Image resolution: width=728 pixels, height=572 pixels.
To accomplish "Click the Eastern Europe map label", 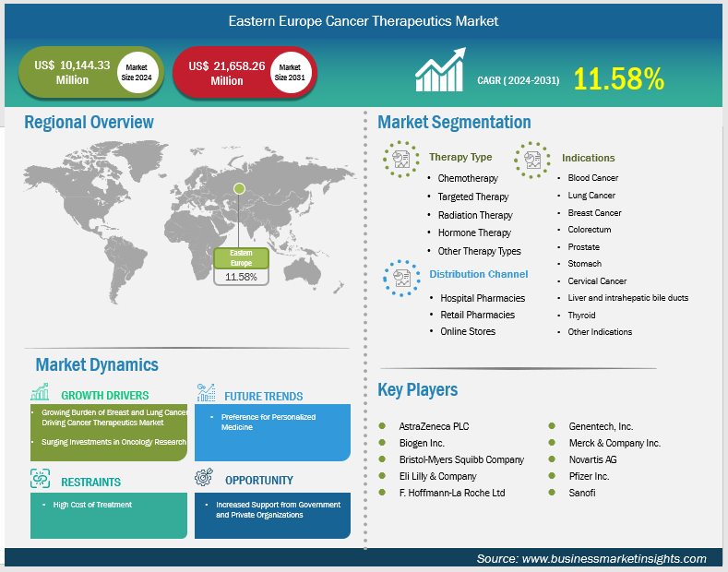I will click(x=241, y=257).
